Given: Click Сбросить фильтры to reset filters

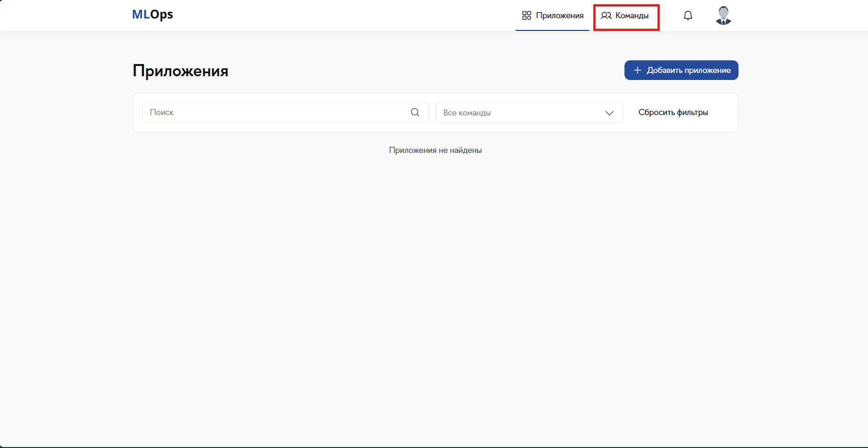Looking at the screenshot, I should coord(673,112).
